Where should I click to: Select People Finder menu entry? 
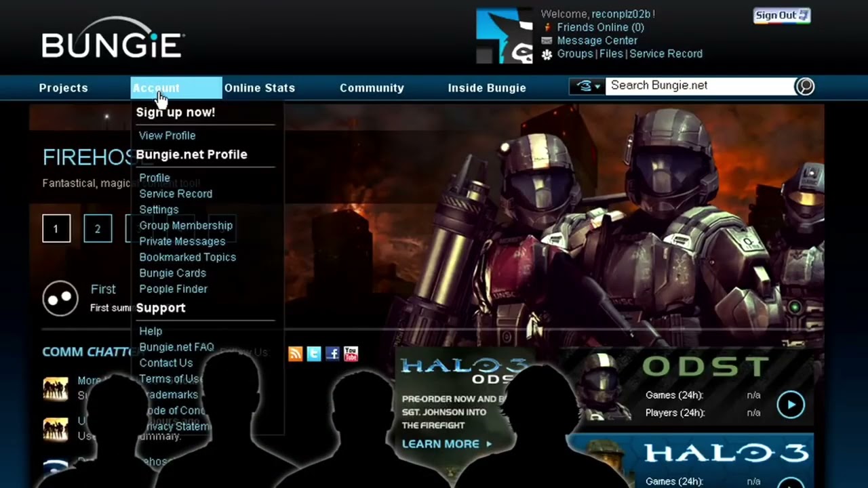coord(173,289)
